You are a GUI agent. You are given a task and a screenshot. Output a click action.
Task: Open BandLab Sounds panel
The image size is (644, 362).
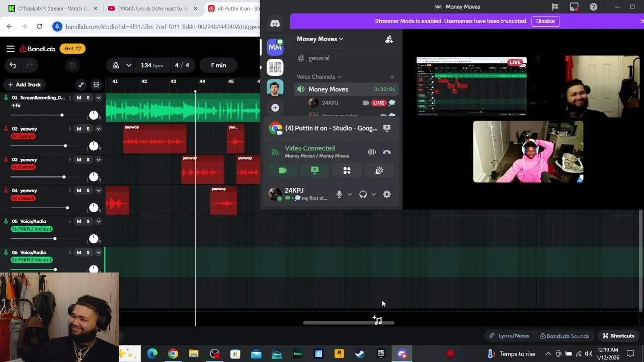pos(564,336)
